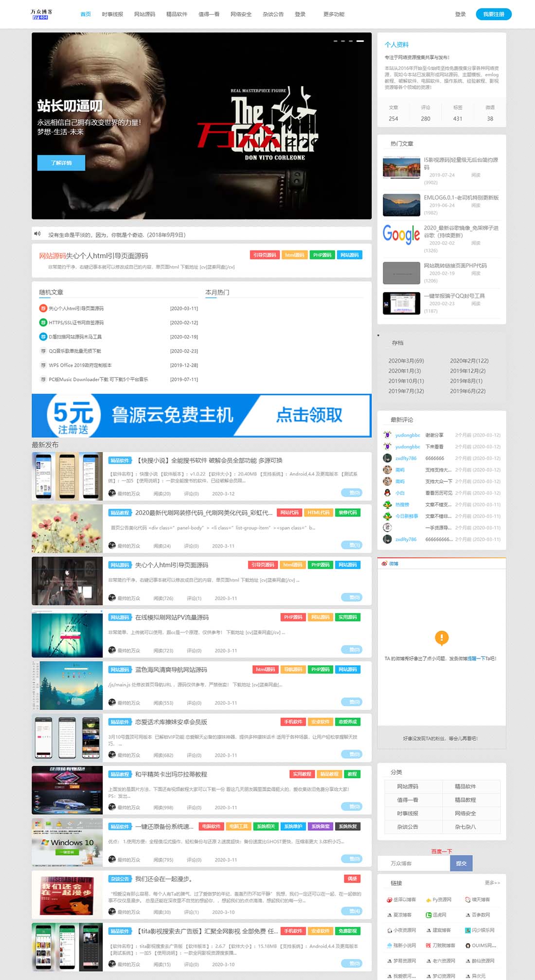Click the speaker icon in the announcement bar
This screenshot has width=535, height=980.
[37, 234]
